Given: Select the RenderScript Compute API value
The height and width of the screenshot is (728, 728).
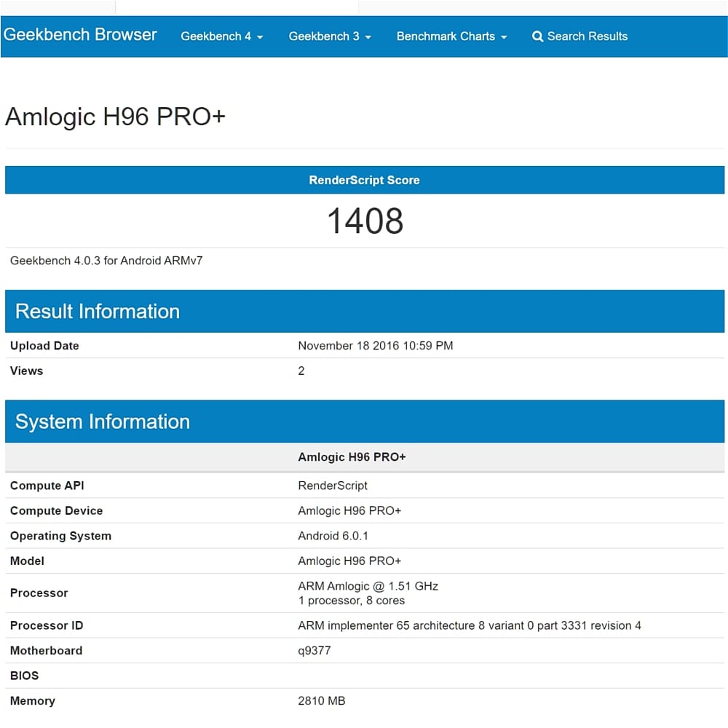Looking at the screenshot, I should click(333, 486).
